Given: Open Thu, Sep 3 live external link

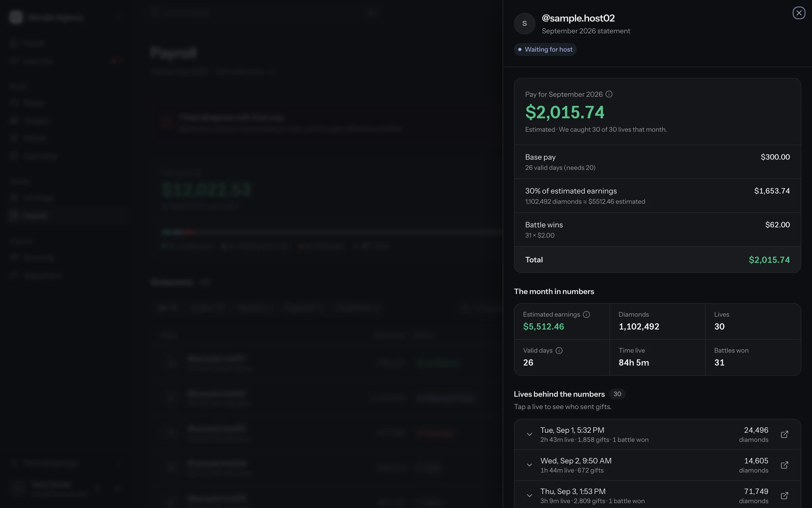Looking at the screenshot, I should click(784, 495).
